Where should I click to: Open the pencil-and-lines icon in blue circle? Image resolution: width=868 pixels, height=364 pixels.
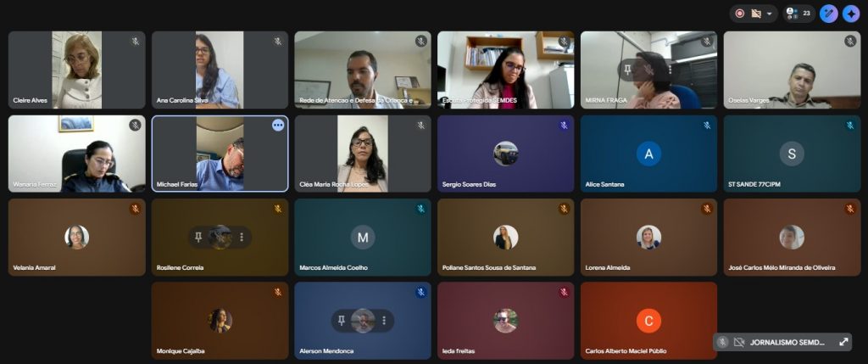pos(829,14)
